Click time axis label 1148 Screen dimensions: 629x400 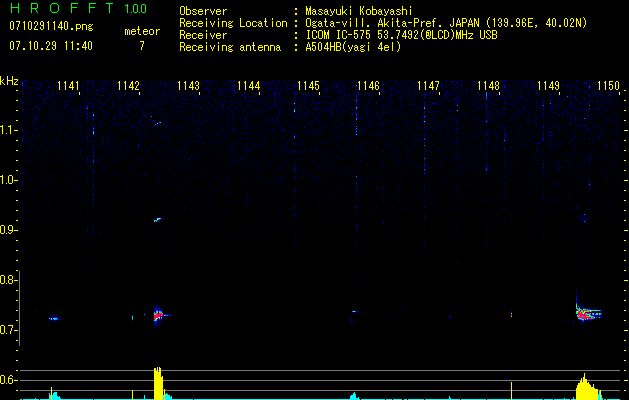click(x=488, y=86)
